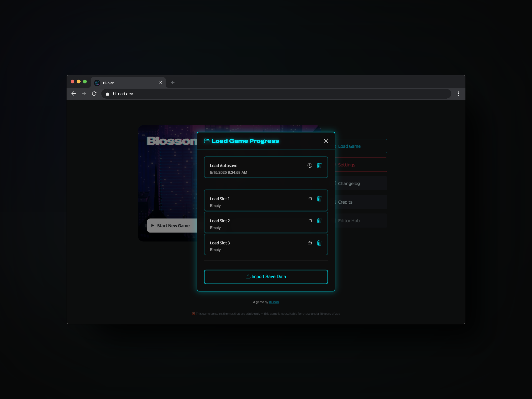Go back to the previous page
The image size is (532, 399).
pyautogui.click(x=73, y=94)
